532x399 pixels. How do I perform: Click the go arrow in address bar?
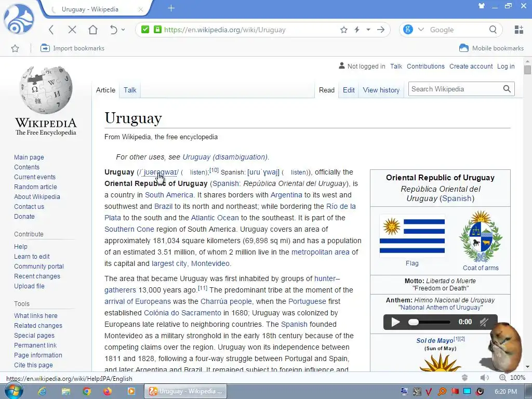click(x=381, y=30)
